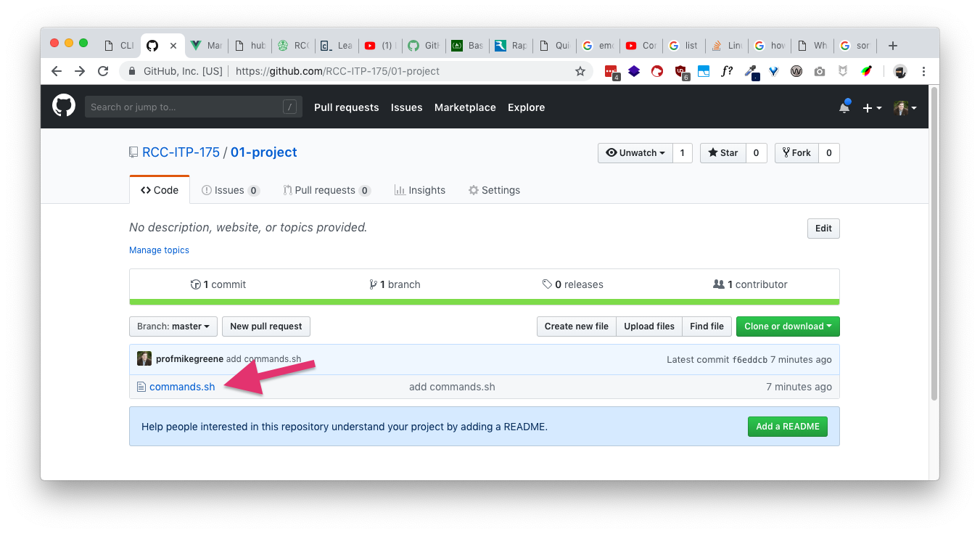Click the red circular extension icon

coord(657,71)
